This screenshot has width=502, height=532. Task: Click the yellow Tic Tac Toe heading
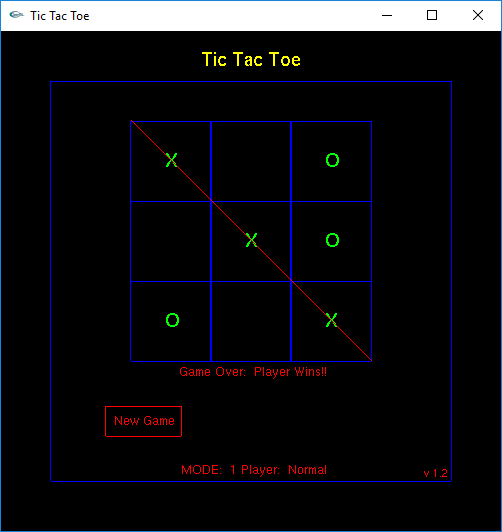point(251,60)
